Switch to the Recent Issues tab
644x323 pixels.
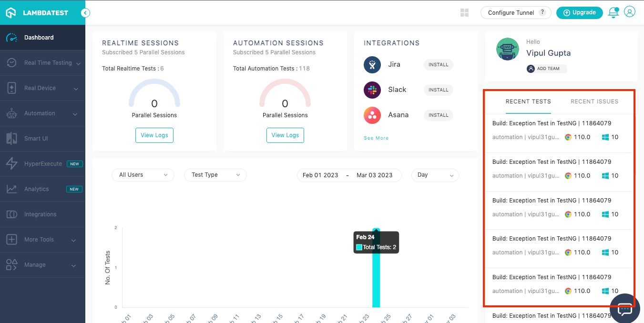[594, 101]
